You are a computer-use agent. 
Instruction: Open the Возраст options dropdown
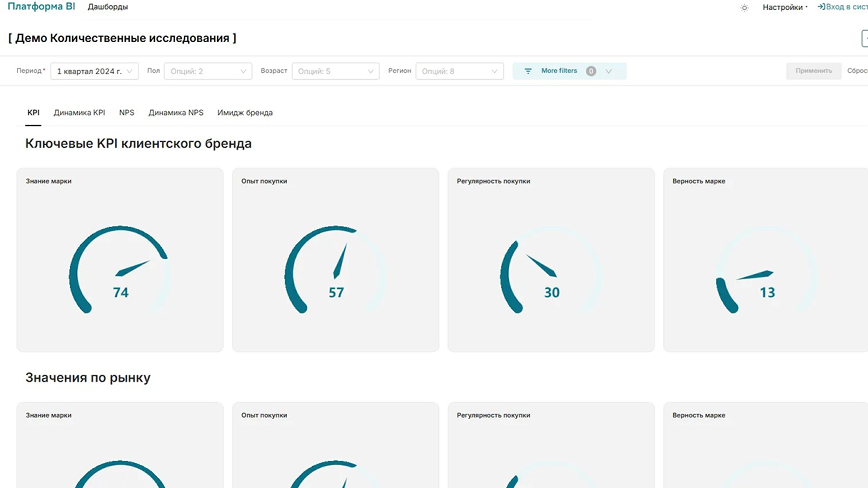click(336, 71)
